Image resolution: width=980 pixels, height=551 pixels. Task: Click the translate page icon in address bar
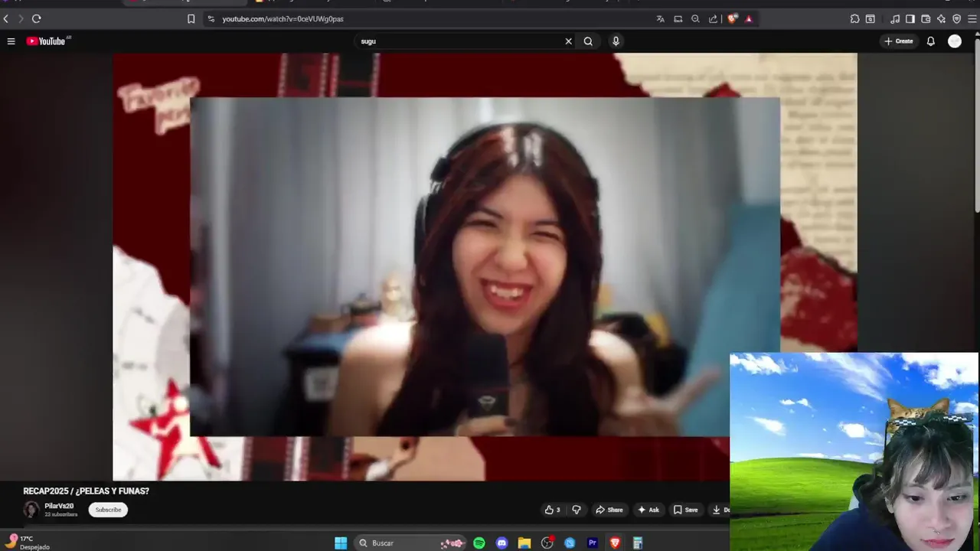point(661,18)
